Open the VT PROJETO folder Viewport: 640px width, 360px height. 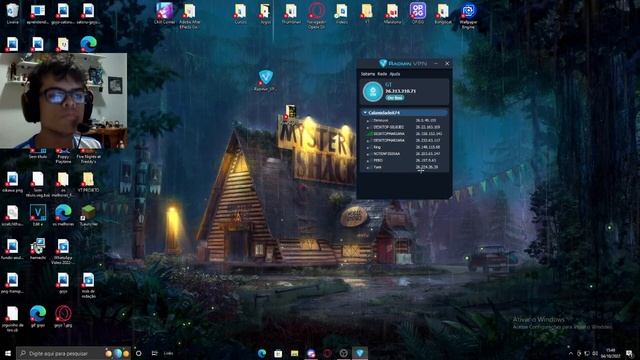point(88,182)
